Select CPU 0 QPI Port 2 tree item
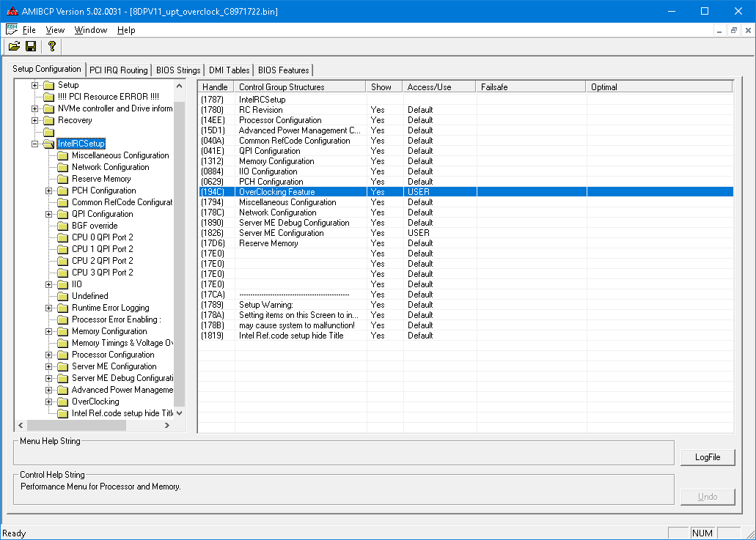 [x=102, y=237]
